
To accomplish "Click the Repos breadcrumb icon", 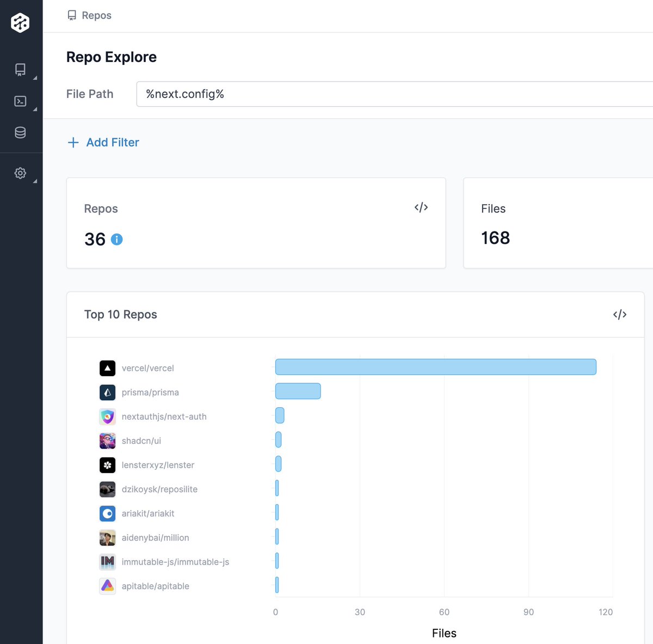I will (72, 15).
